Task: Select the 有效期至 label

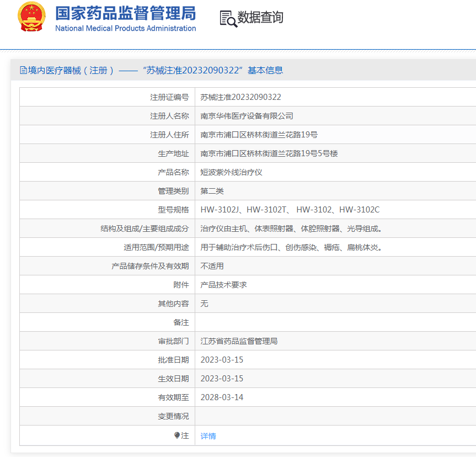Action: point(173,397)
